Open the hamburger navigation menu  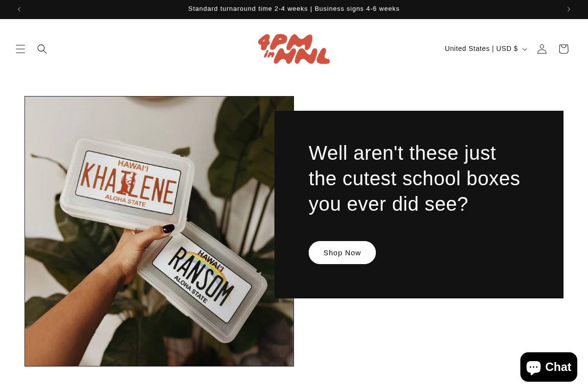coord(21,49)
